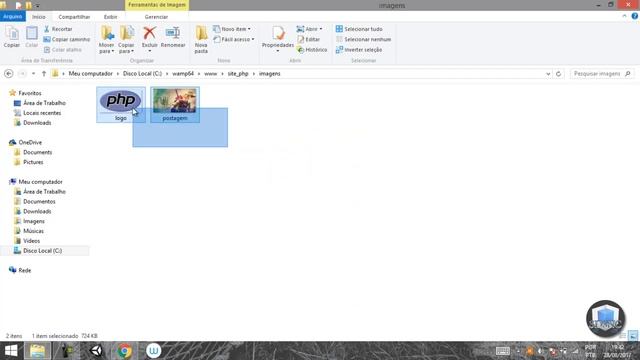The height and width of the screenshot is (360, 640).
Task: Expand Excluir options arrow
Action: pos(149,51)
